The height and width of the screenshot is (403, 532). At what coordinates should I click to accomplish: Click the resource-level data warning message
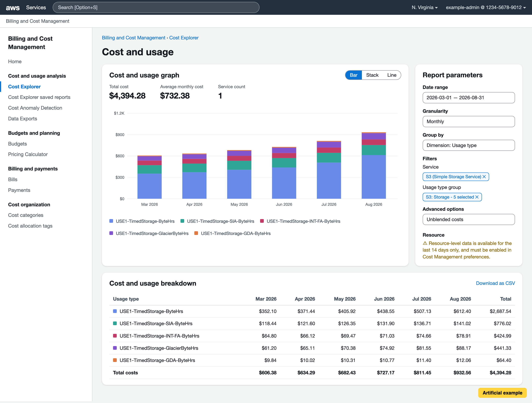pyautogui.click(x=467, y=250)
